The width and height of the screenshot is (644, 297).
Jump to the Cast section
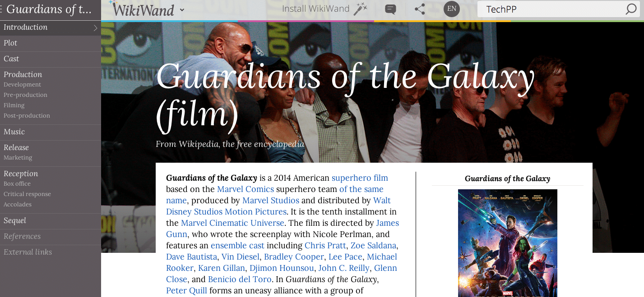[x=11, y=59]
